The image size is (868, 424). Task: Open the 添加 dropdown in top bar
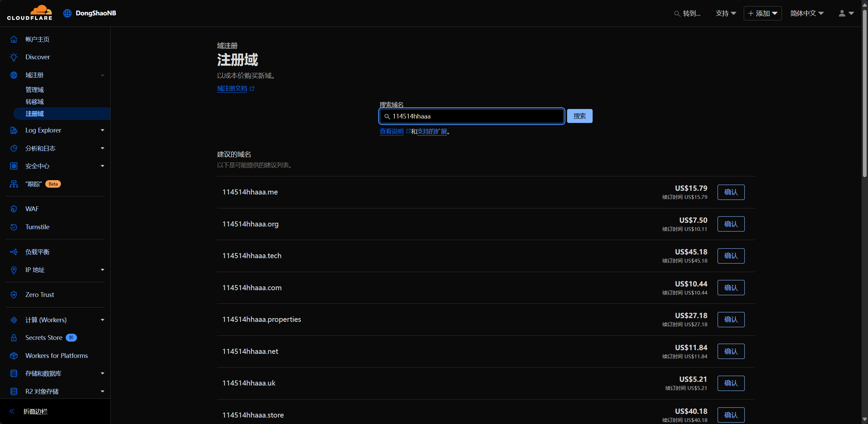[762, 13]
